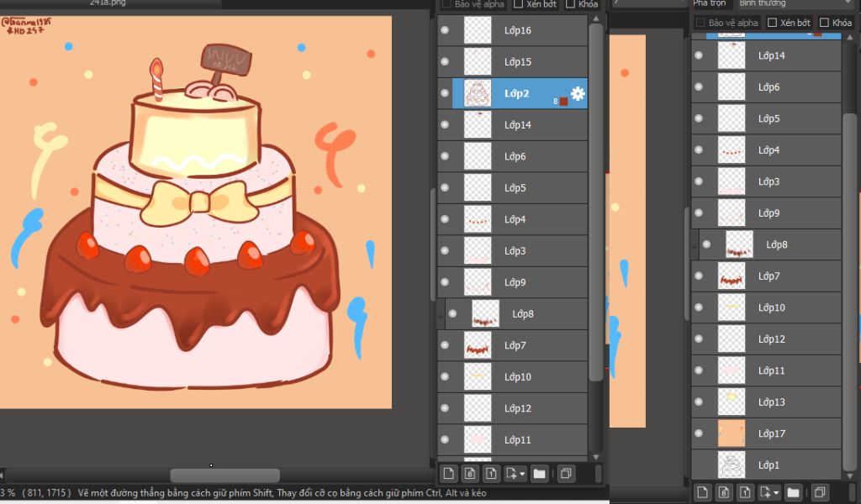Select layer Lớp4 in the left panel

point(512,219)
